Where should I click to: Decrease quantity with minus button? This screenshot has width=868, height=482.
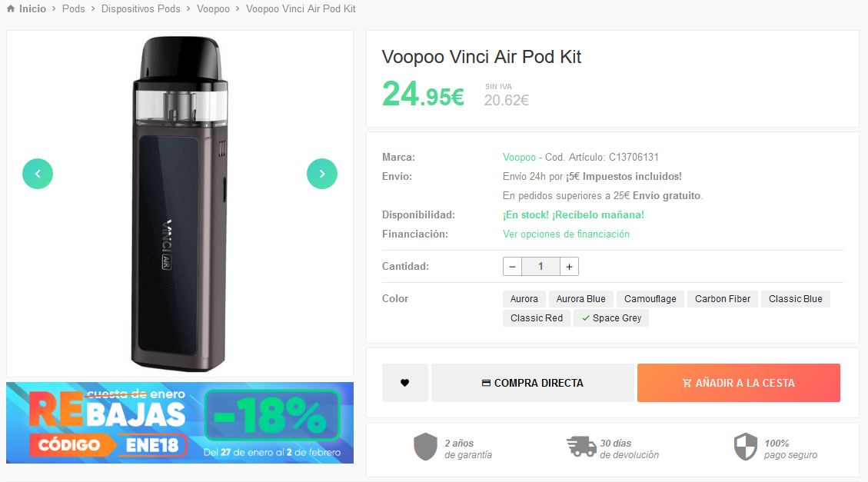[x=513, y=267]
